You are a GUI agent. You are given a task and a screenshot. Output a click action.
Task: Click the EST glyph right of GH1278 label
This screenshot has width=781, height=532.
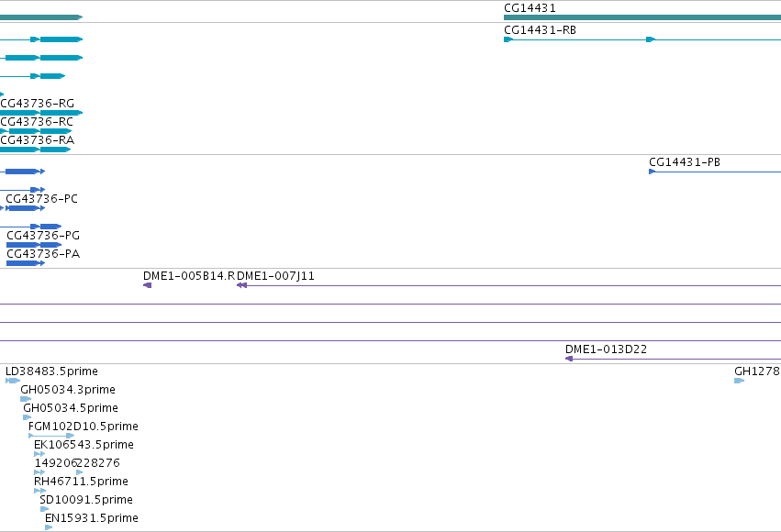739,381
